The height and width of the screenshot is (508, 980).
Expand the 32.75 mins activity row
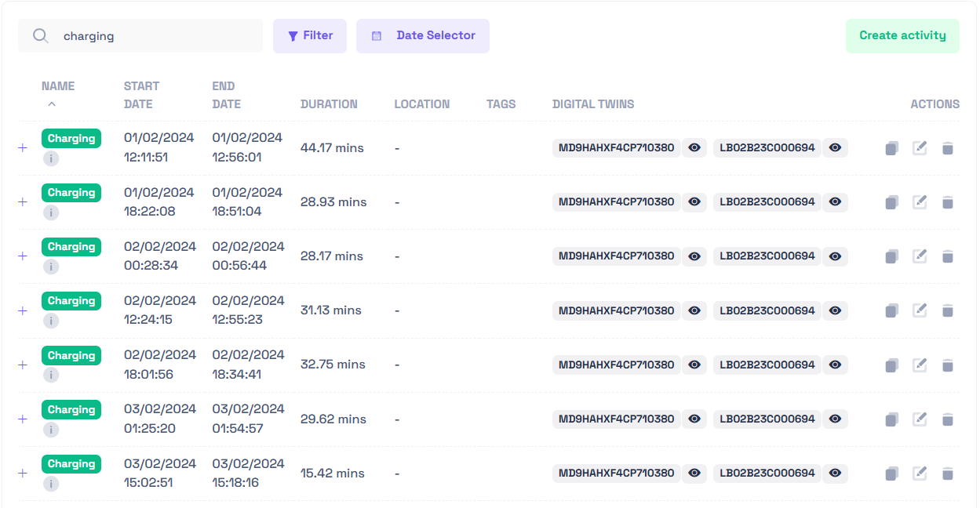[x=22, y=365]
